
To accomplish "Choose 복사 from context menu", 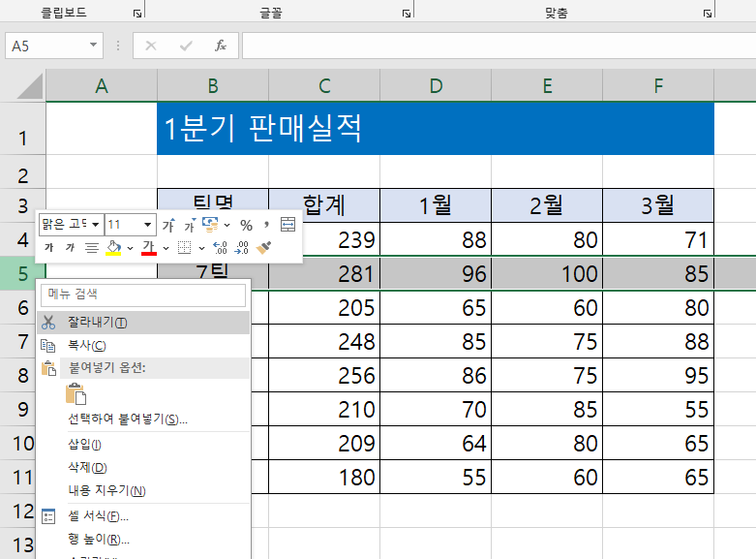I will 143,346.
